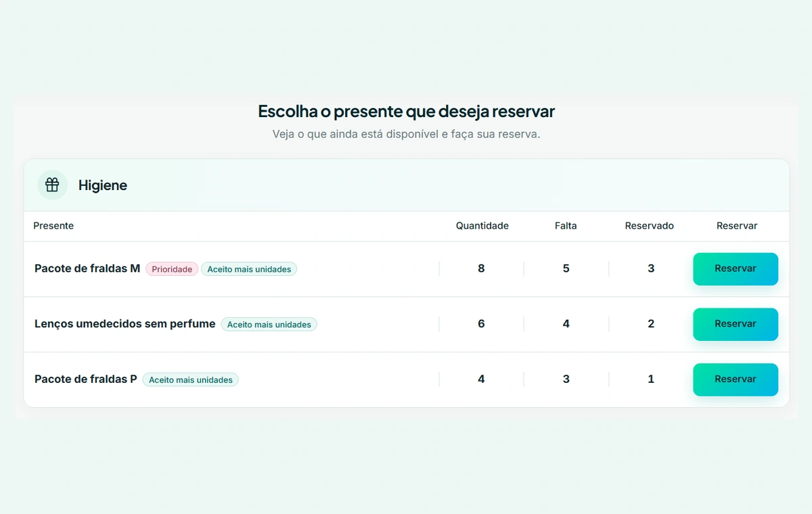Screen dimensions: 812x514
Task: Reserve the Pacote de fraldas M
Action: coord(736,269)
